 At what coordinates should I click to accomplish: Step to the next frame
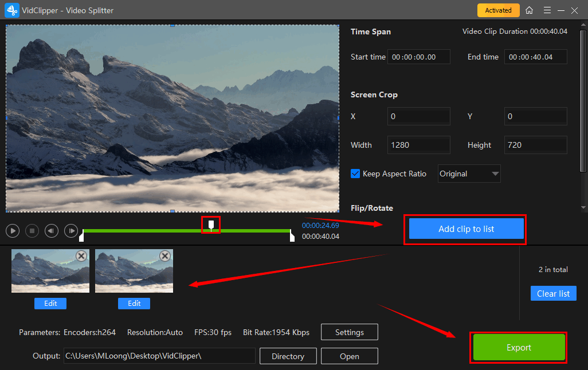(71, 231)
